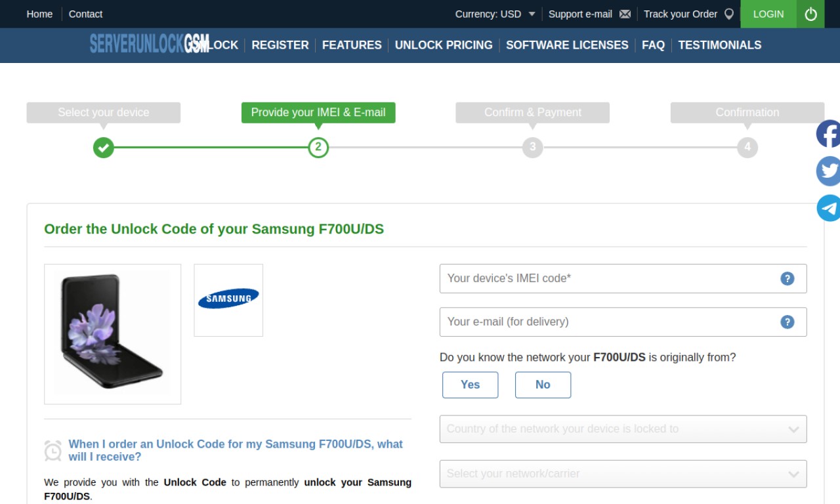The height and width of the screenshot is (504, 840).
Task: Choose No for knowing the original network
Action: point(543,385)
